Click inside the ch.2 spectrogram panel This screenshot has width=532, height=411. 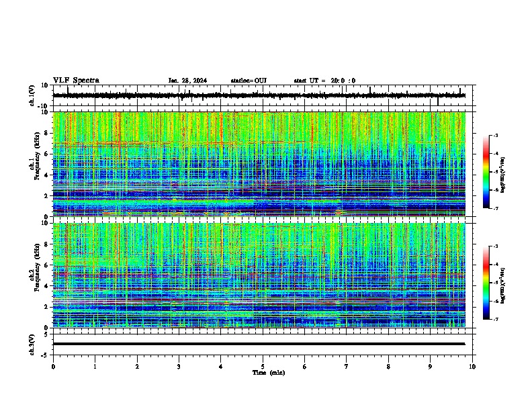tap(259, 275)
